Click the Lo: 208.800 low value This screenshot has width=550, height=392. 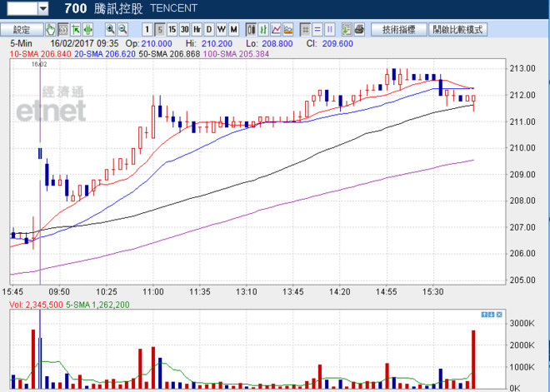point(269,44)
